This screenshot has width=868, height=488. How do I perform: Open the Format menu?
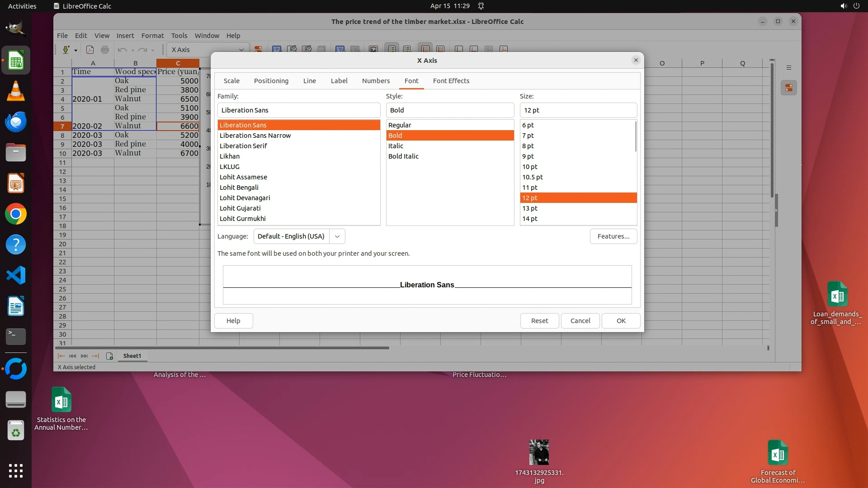point(152,36)
